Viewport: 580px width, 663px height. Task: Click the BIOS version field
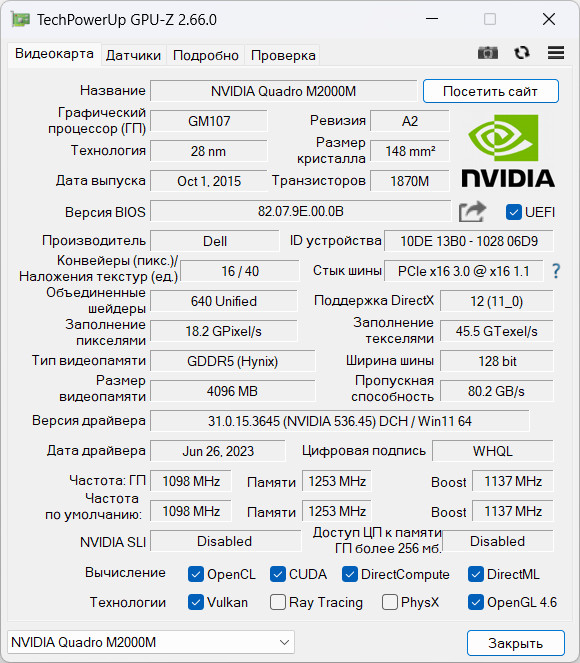(x=301, y=211)
